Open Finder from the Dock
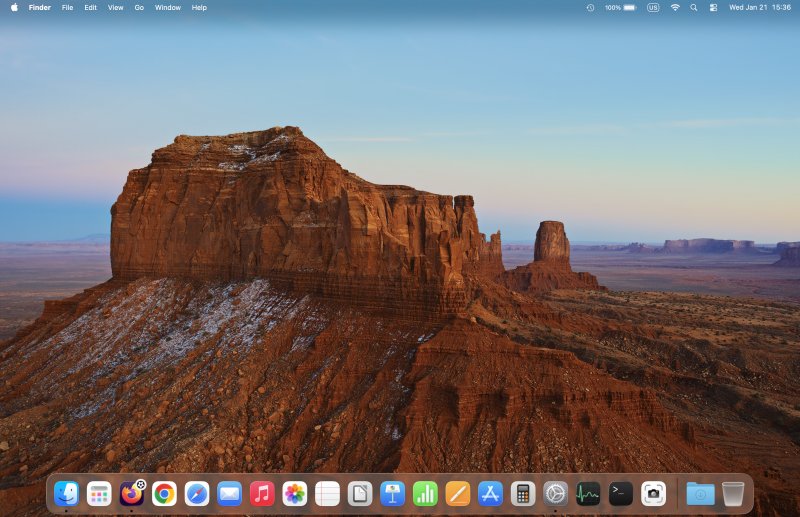 coord(66,493)
